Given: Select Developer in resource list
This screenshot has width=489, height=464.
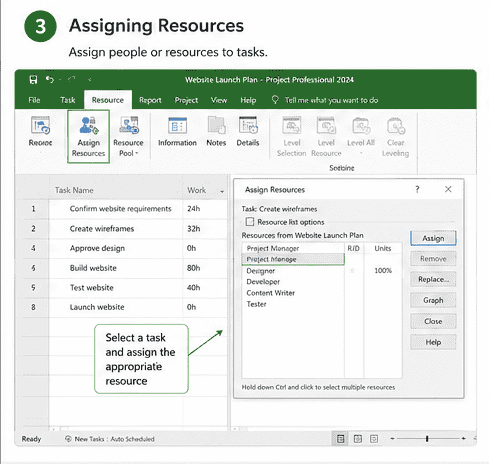Looking at the screenshot, I should 263,282.
